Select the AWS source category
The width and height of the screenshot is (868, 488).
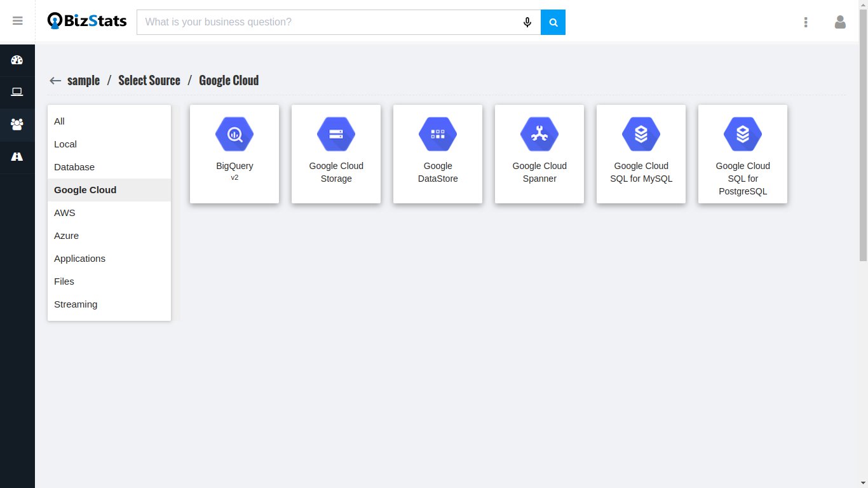[x=109, y=213]
